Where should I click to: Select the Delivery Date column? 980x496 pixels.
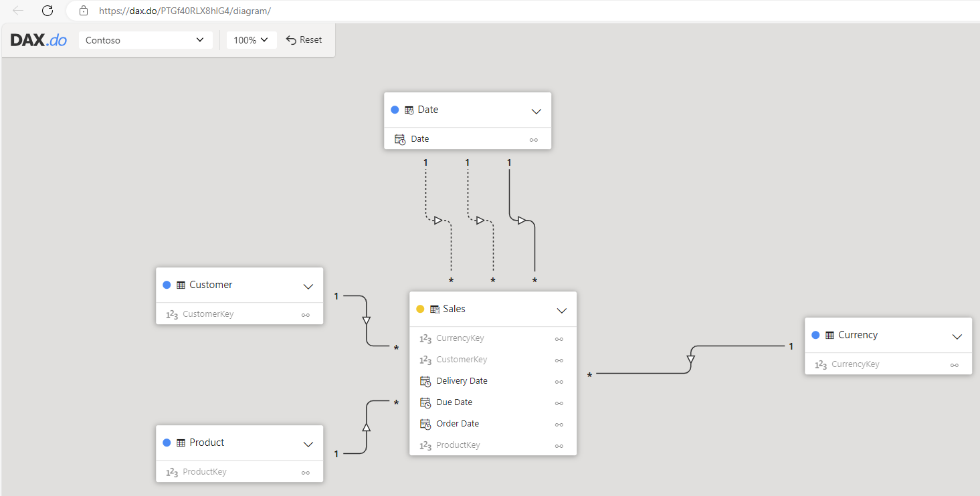pyautogui.click(x=492, y=381)
